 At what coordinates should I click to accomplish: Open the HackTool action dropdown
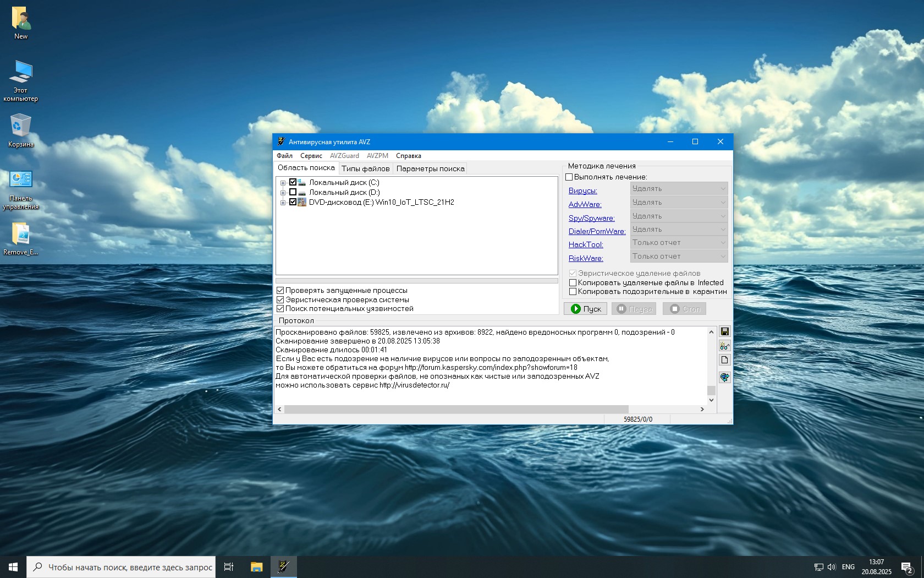pyautogui.click(x=679, y=243)
